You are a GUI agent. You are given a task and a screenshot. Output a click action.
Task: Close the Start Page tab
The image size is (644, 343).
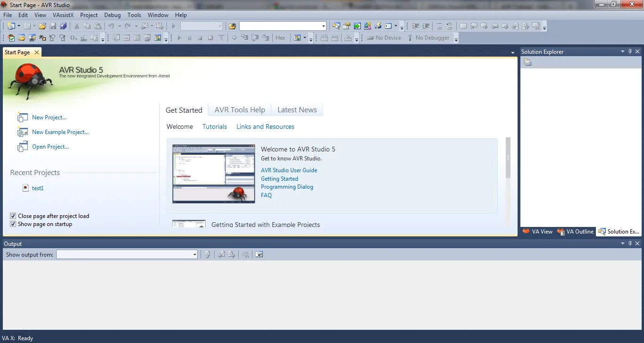[36, 52]
